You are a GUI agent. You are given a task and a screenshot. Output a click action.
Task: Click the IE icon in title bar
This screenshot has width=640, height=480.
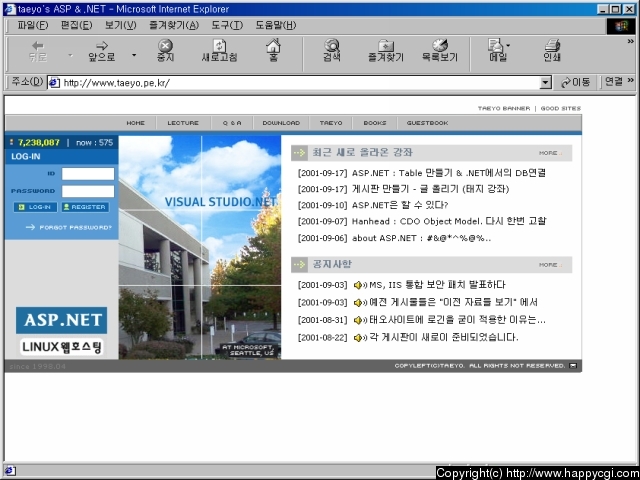click(x=11, y=9)
